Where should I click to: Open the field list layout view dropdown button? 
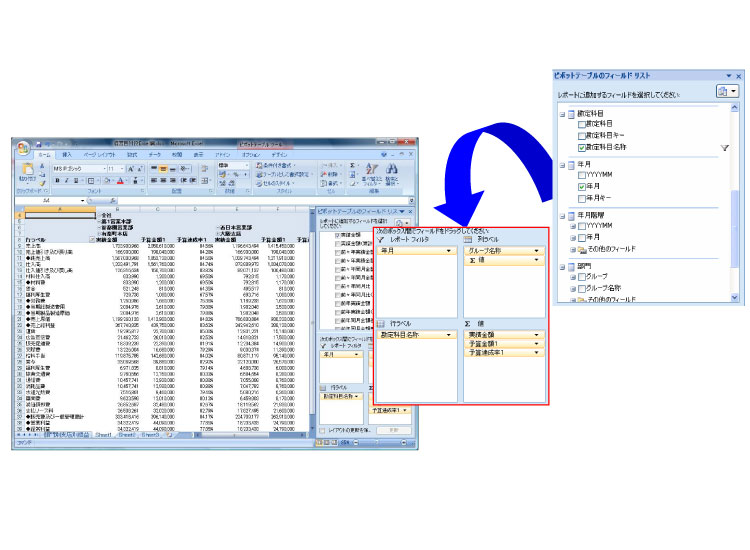[727, 91]
